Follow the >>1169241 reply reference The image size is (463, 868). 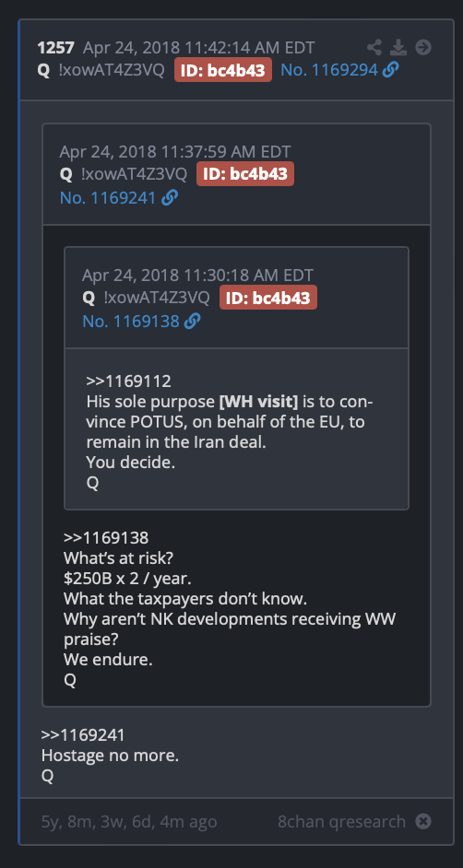click(83, 735)
